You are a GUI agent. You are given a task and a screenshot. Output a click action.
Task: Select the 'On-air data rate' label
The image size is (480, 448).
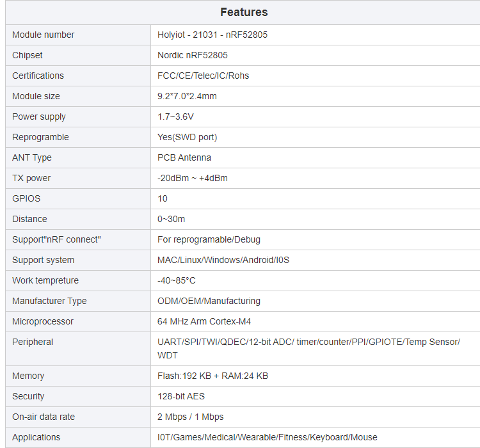click(44, 417)
